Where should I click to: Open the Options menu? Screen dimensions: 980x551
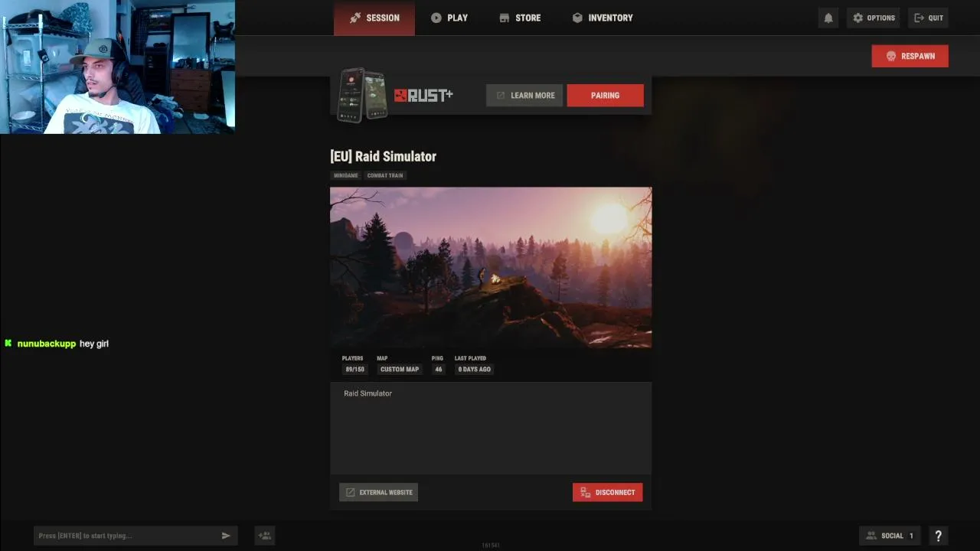(874, 18)
